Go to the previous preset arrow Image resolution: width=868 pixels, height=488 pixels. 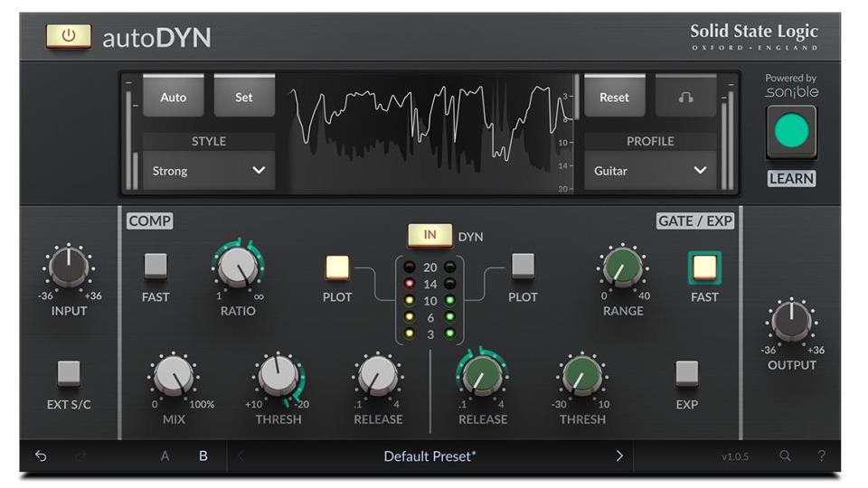click(x=241, y=455)
